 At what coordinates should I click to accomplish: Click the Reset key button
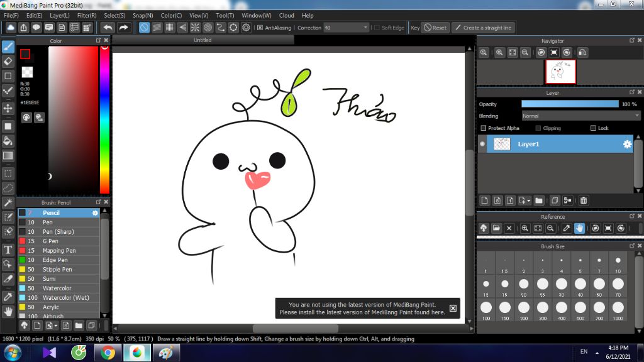tap(435, 28)
